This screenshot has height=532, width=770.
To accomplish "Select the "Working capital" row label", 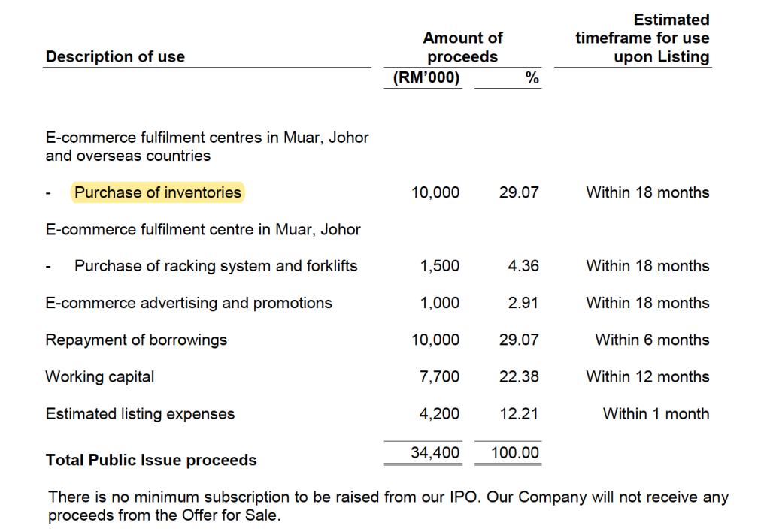I will [100, 376].
